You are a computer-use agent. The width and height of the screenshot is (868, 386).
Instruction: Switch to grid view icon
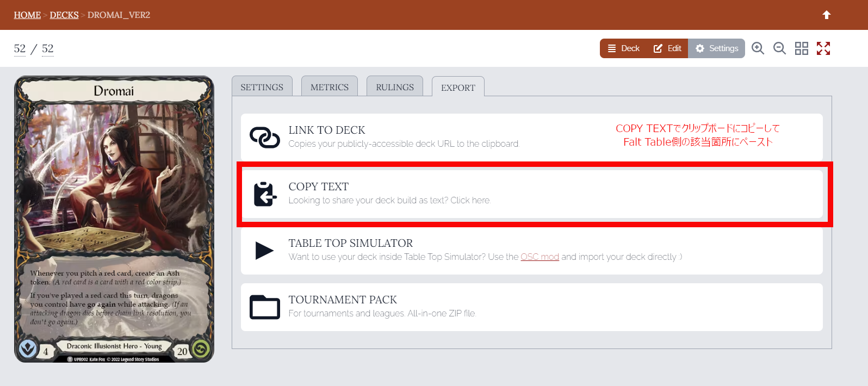coord(801,48)
